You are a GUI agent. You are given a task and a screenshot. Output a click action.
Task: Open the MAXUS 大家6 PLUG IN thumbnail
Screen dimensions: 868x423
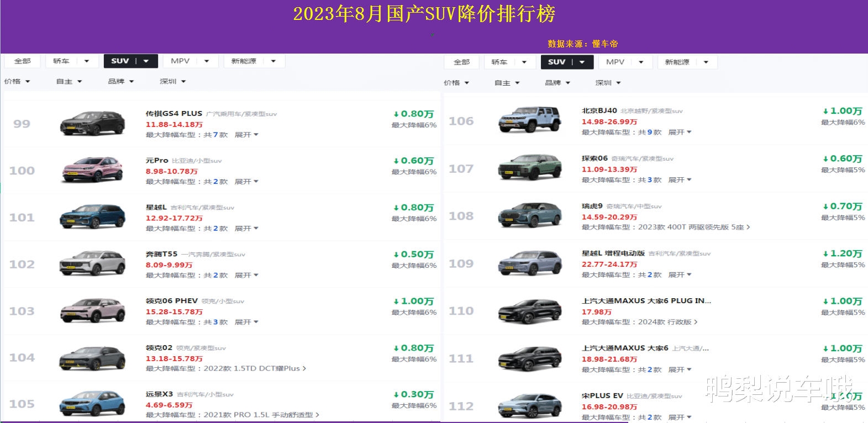click(530, 311)
